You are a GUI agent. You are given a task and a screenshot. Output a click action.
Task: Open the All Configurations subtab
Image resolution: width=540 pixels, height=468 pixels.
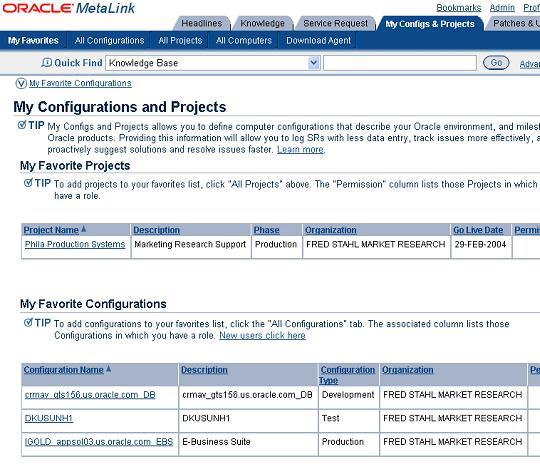(109, 41)
